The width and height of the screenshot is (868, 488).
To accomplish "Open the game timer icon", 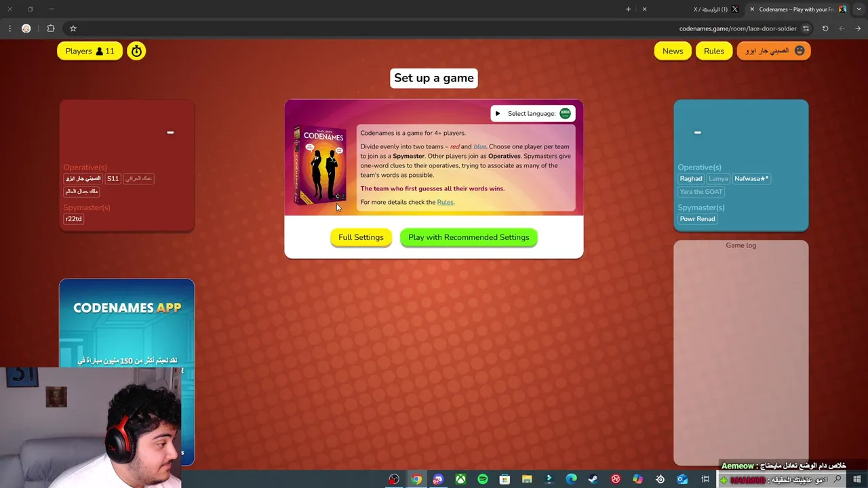I will click(136, 51).
